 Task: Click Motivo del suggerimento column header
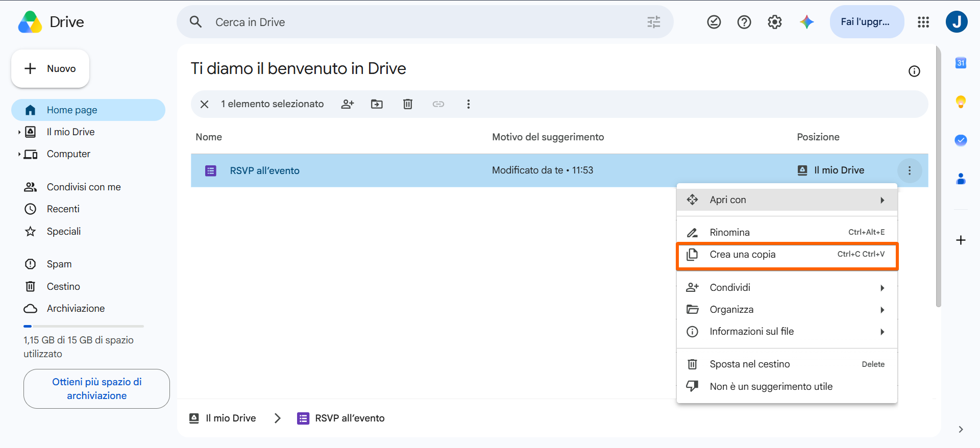click(548, 137)
